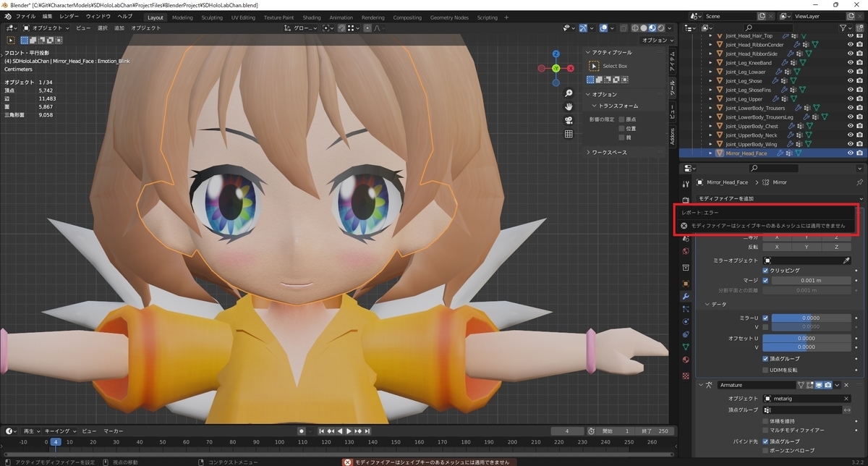Image resolution: width=868 pixels, height=466 pixels.
Task: Click the Bisect Y axis button
Action: (x=807, y=237)
